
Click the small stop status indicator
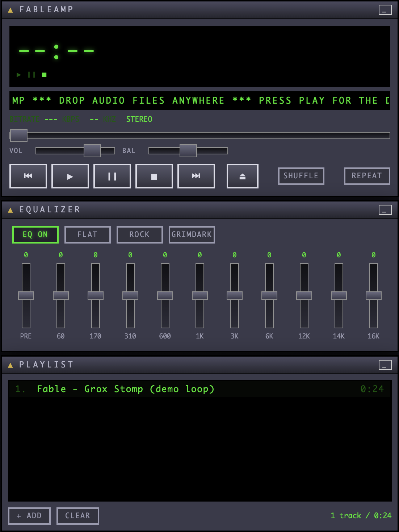coord(44,75)
